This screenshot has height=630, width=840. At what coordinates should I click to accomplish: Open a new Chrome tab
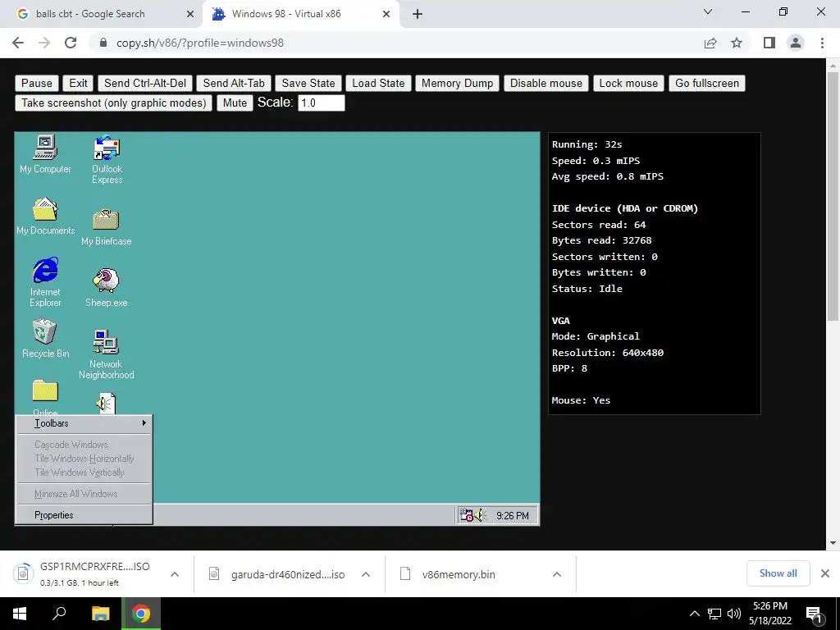click(418, 14)
